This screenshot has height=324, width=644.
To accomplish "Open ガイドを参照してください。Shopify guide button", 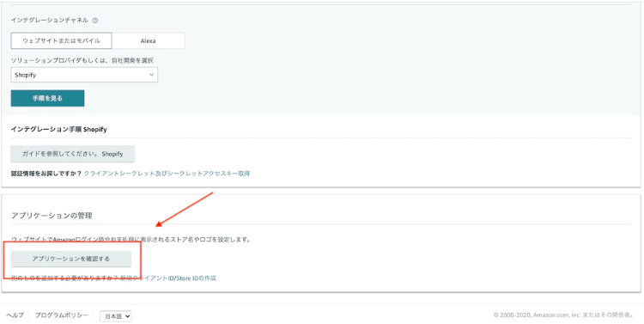I will (x=73, y=154).
